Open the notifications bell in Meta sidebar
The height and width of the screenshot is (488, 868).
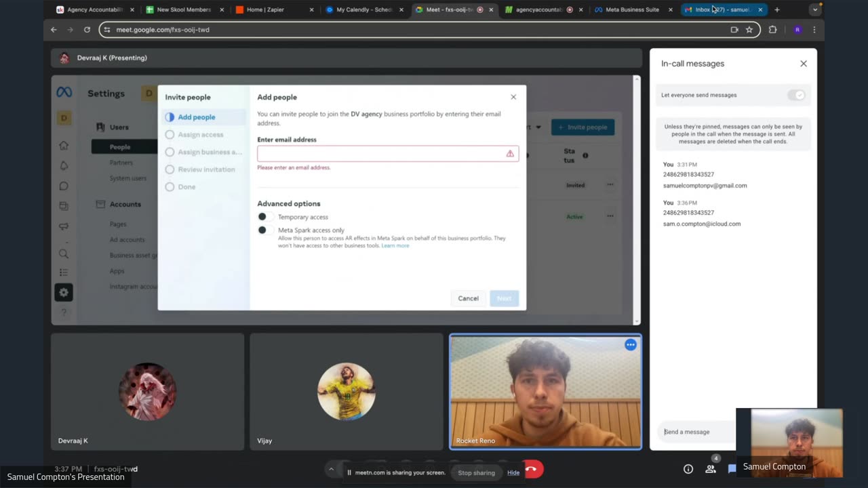coord(64,165)
